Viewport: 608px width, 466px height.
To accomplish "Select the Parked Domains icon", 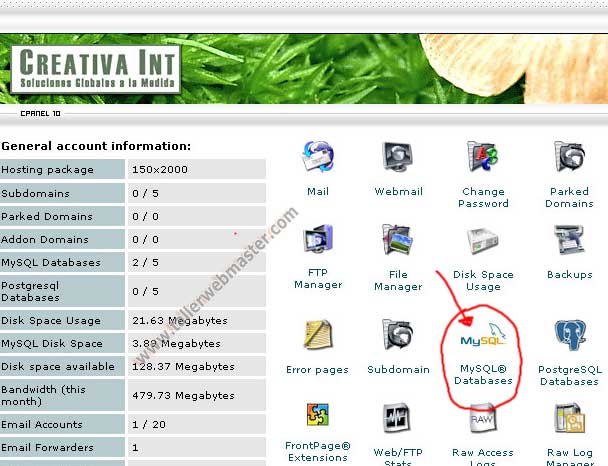I will 569,159.
